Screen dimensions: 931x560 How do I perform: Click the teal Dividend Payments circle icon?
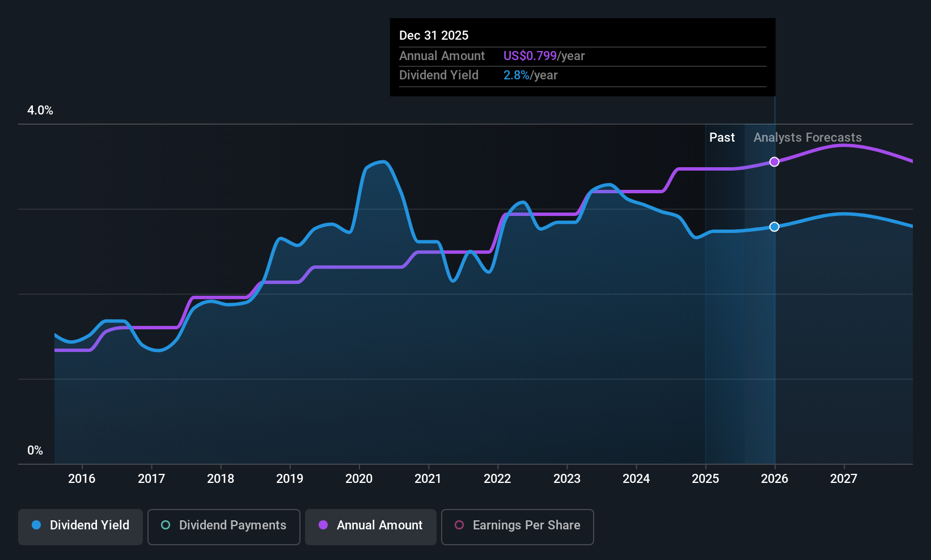(x=165, y=525)
